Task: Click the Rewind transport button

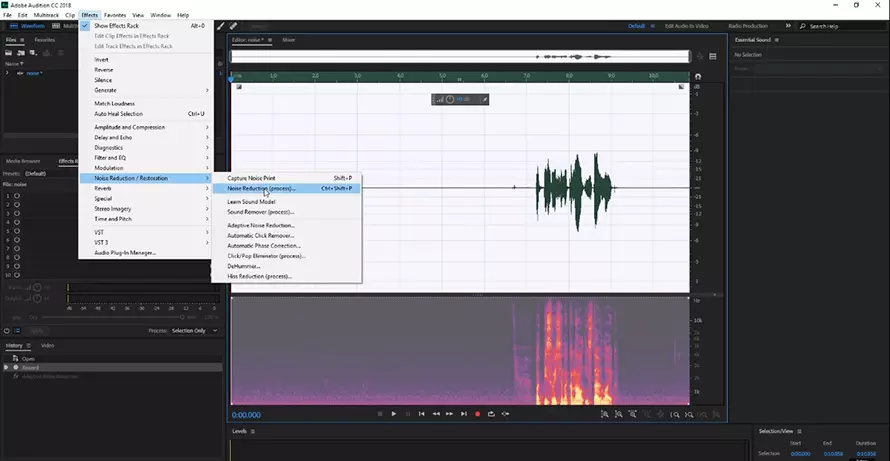Action: (435, 414)
